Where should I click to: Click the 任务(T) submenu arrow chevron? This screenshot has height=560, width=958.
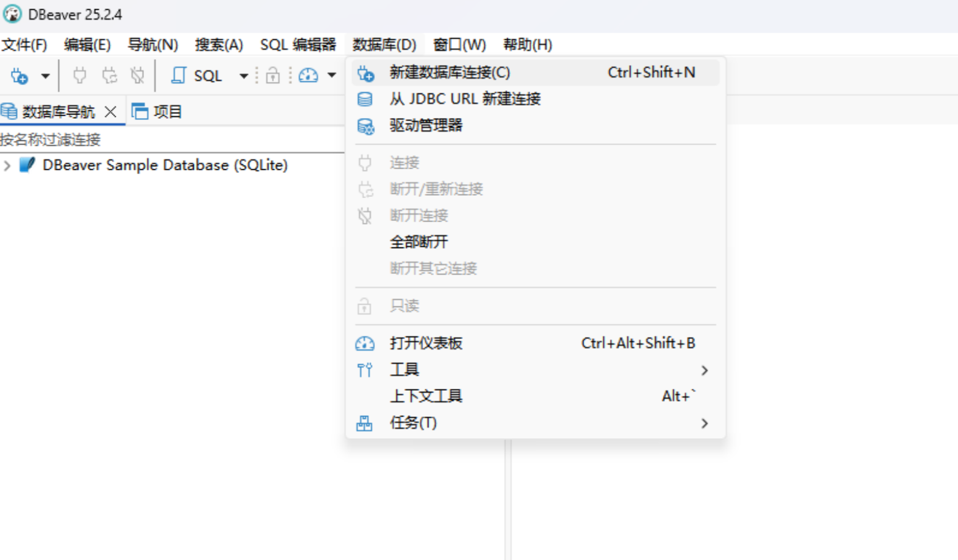(705, 423)
